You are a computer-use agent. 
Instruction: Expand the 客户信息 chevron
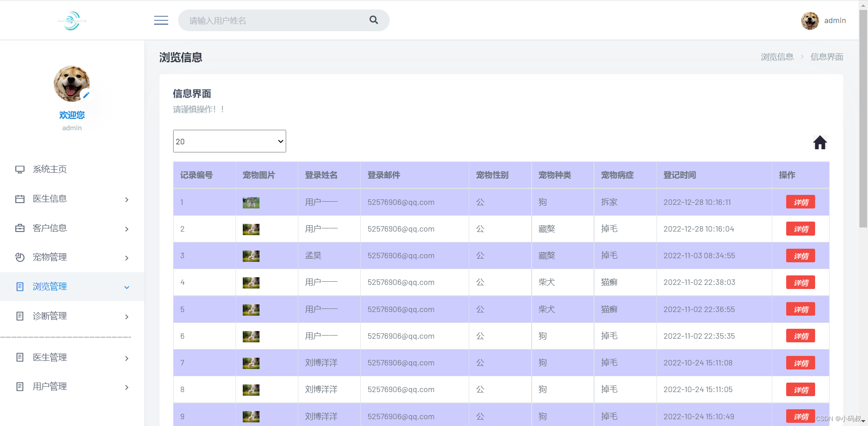[x=127, y=229]
